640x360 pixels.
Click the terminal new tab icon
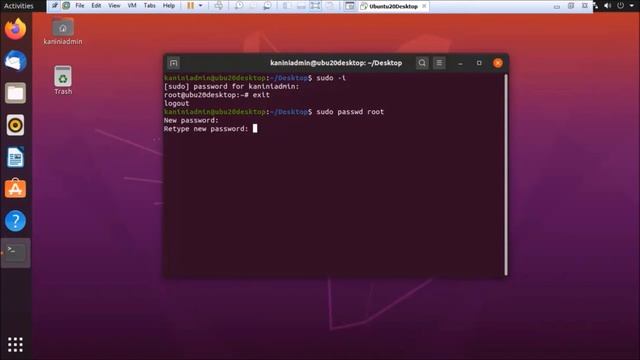(x=173, y=63)
